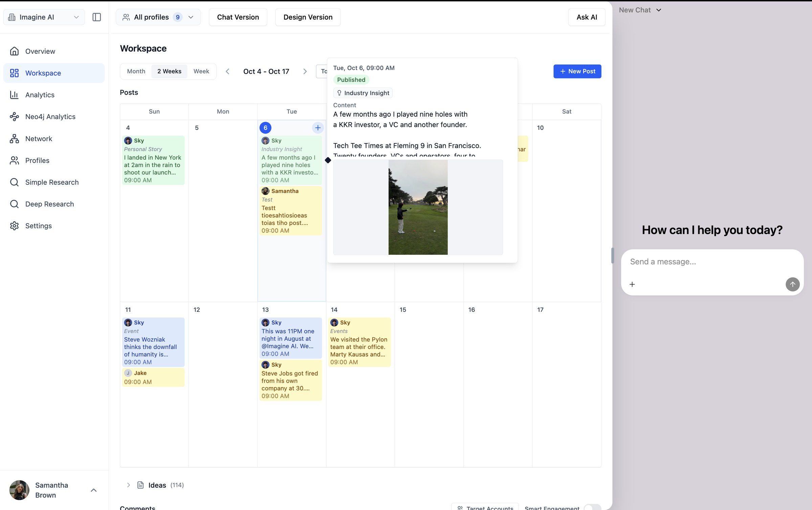Expand the All profiles filter dropdown
This screenshot has height=510, width=812.
click(158, 17)
